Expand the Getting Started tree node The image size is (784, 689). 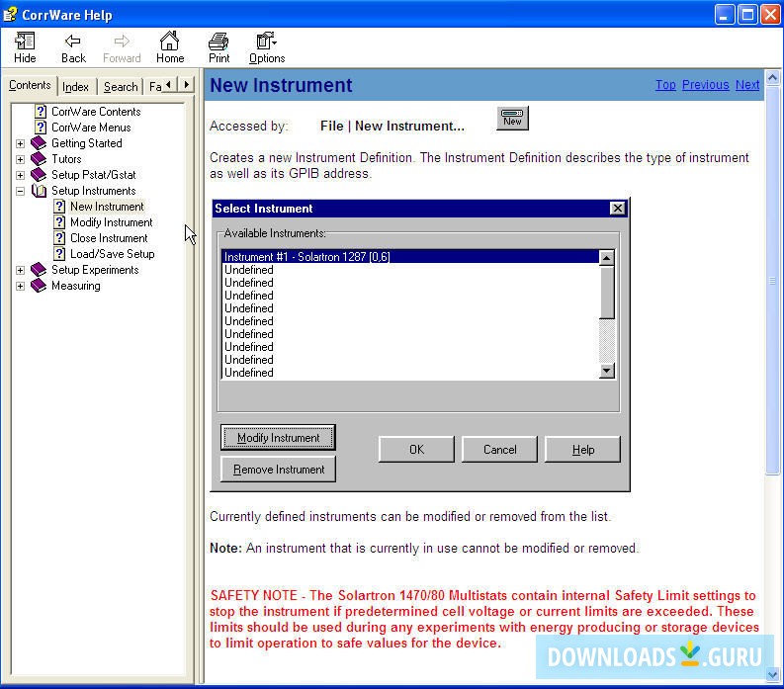pyautogui.click(x=20, y=143)
